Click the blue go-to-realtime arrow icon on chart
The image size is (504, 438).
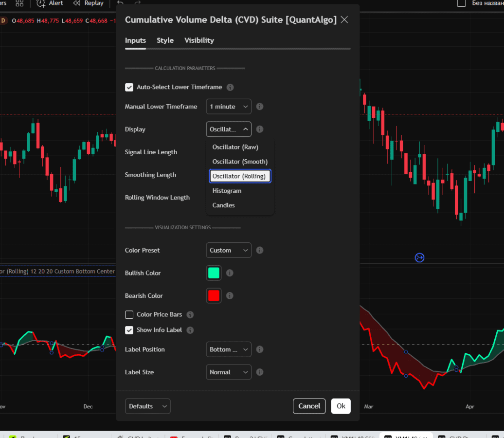point(419,257)
